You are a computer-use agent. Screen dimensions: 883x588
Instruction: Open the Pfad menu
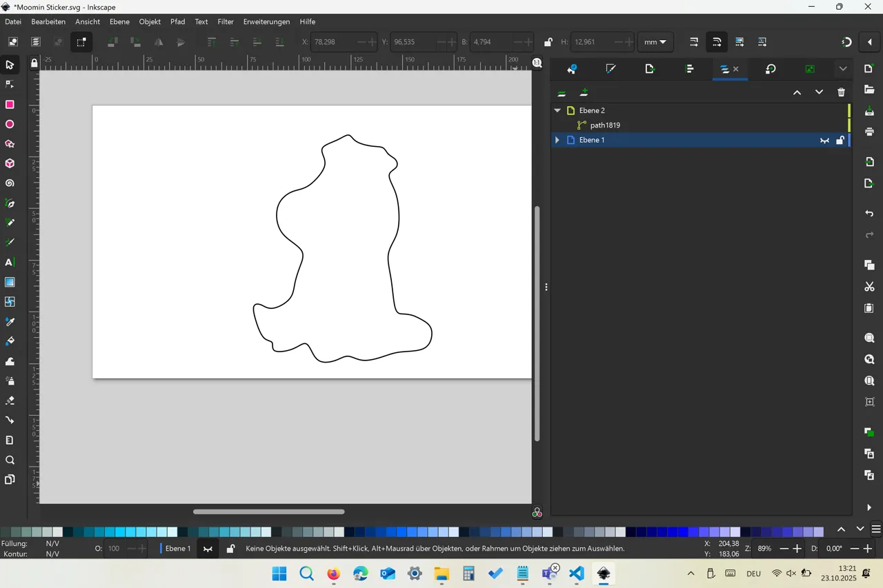(x=177, y=21)
